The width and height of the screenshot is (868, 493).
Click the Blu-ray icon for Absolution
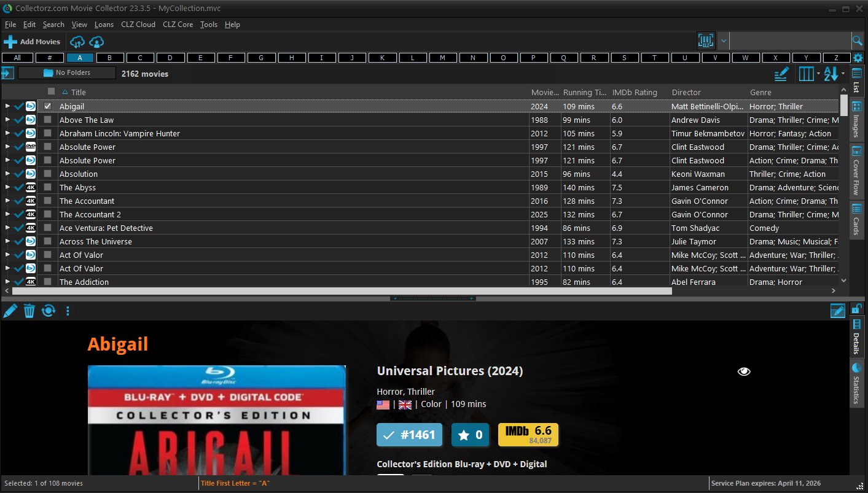point(31,174)
